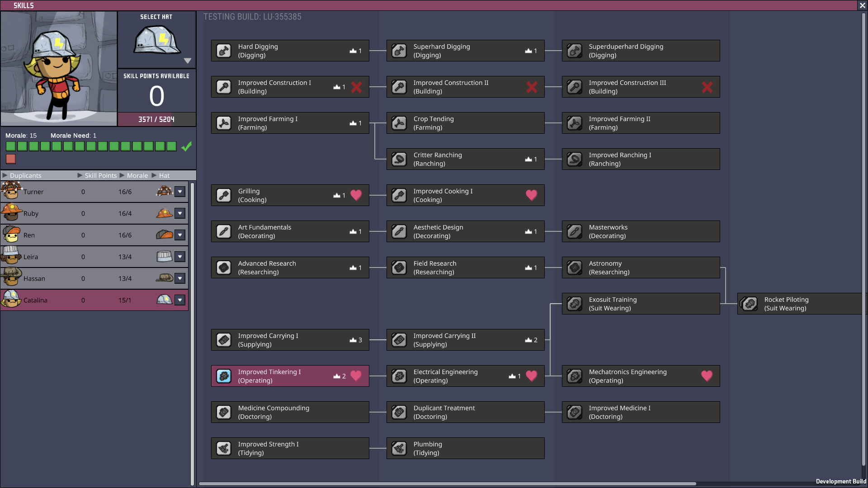Open the Select Hat dropdown arrow
This screenshot has width=868, height=488.
pyautogui.click(x=188, y=61)
